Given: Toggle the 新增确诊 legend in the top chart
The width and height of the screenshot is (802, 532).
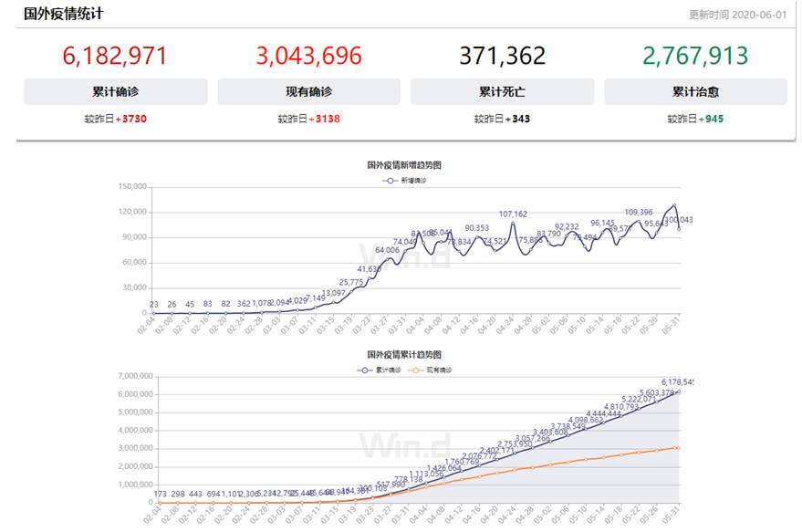Looking at the screenshot, I should [404, 181].
